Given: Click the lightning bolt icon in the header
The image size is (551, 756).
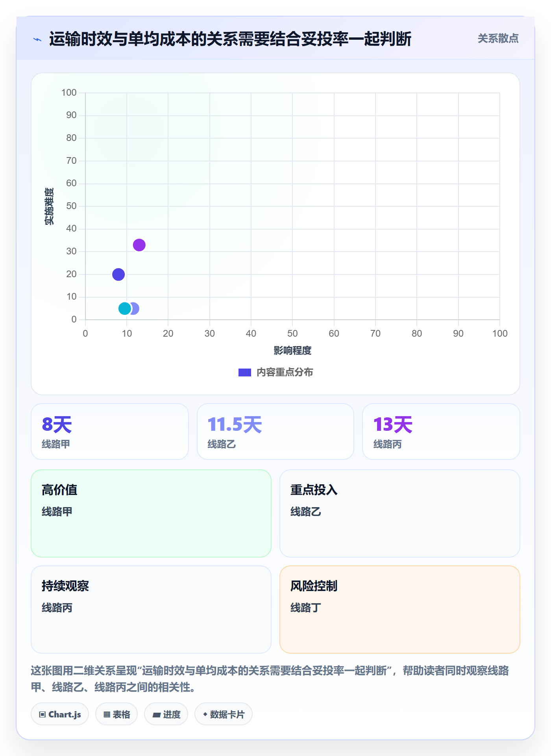Looking at the screenshot, I should click(37, 39).
